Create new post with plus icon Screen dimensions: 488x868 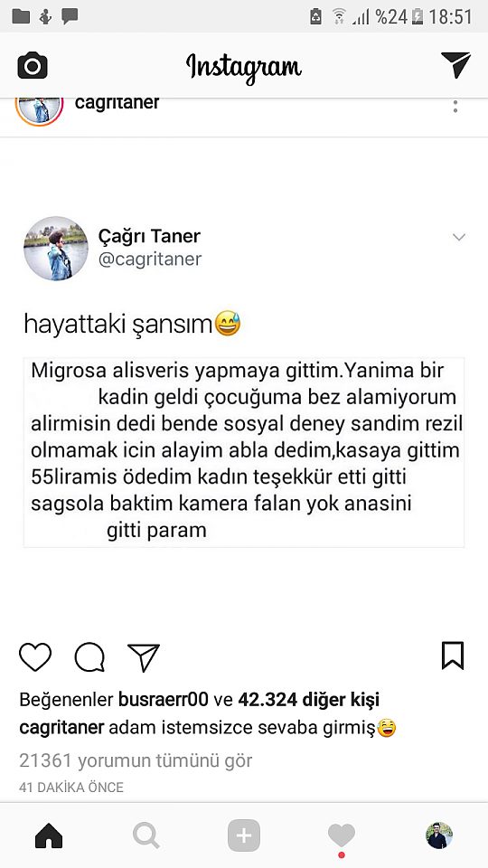[x=244, y=835]
